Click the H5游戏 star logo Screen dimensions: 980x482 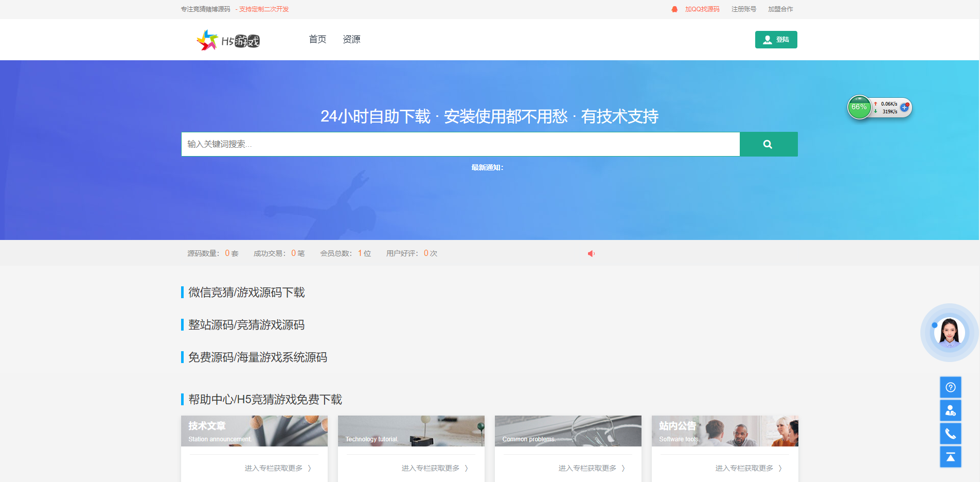(x=207, y=39)
